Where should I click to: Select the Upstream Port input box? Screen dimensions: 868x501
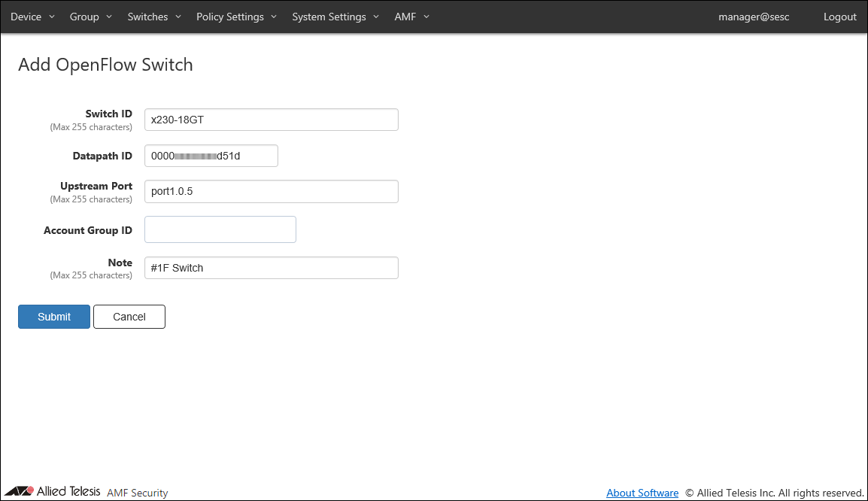271,191
